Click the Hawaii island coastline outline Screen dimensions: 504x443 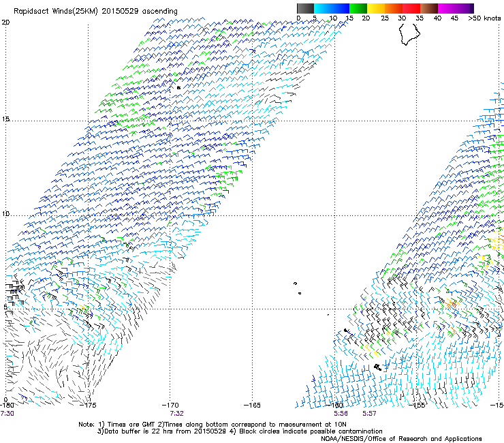point(409,34)
